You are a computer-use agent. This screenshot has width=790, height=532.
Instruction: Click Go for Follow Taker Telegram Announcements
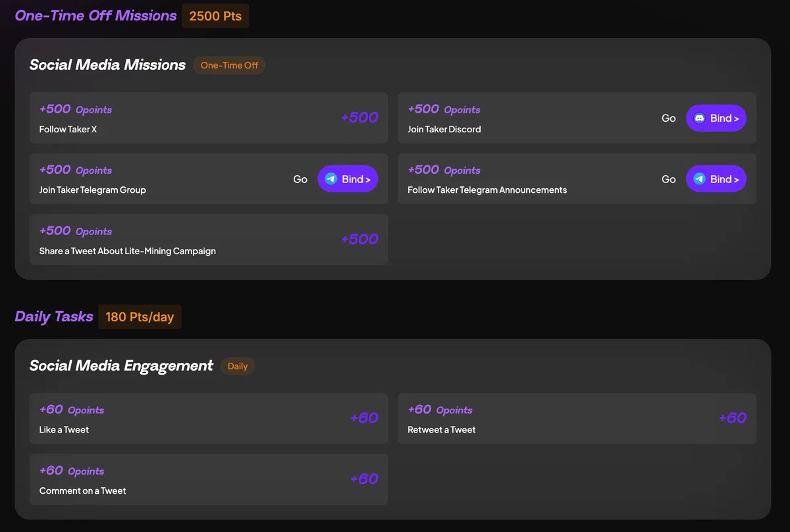(669, 179)
